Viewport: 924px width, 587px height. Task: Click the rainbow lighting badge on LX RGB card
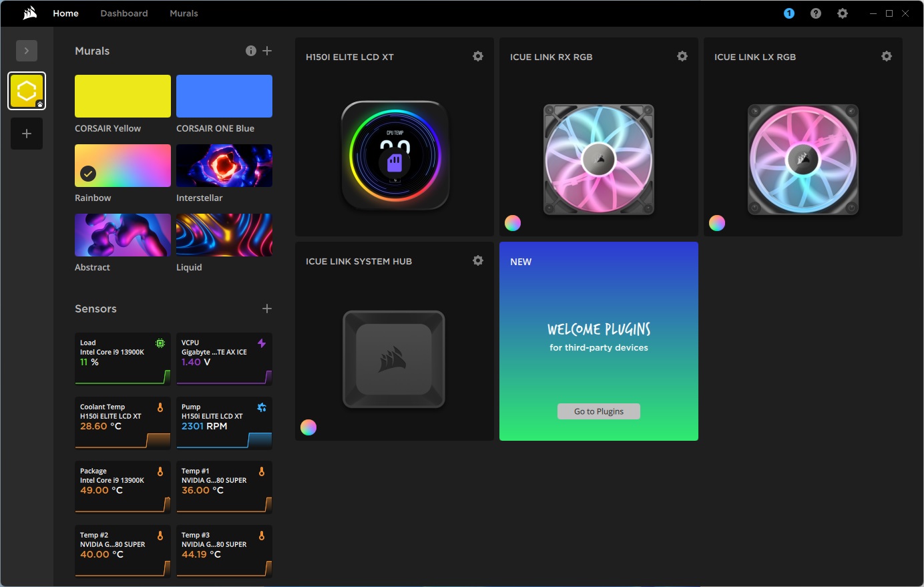tap(717, 223)
